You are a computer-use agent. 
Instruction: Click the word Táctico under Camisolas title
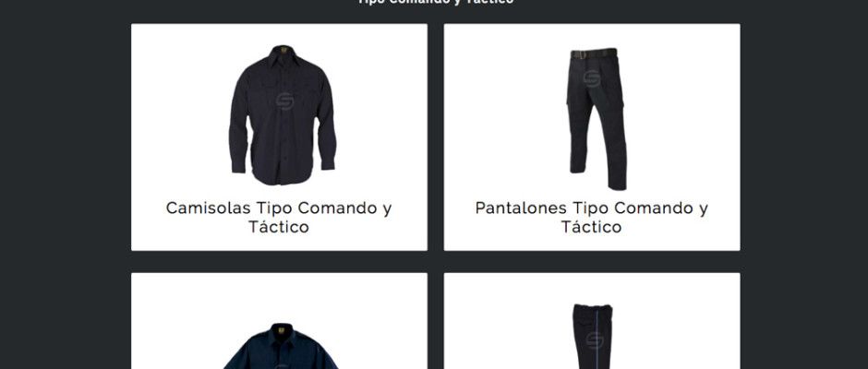click(279, 227)
